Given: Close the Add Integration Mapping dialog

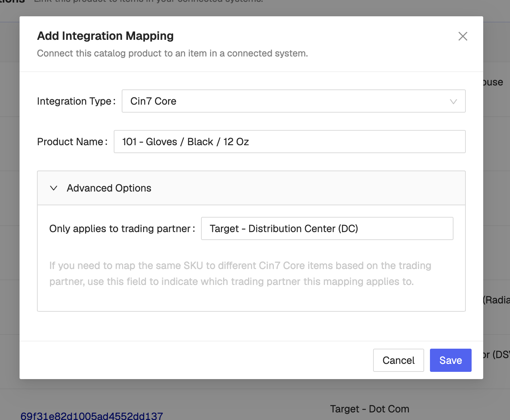Looking at the screenshot, I should pyautogui.click(x=463, y=36).
